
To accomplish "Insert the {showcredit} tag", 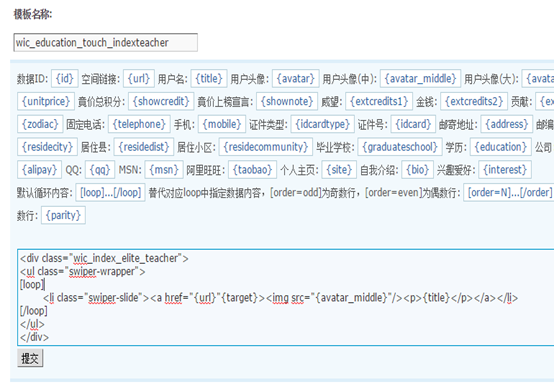I will (x=161, y=101).
